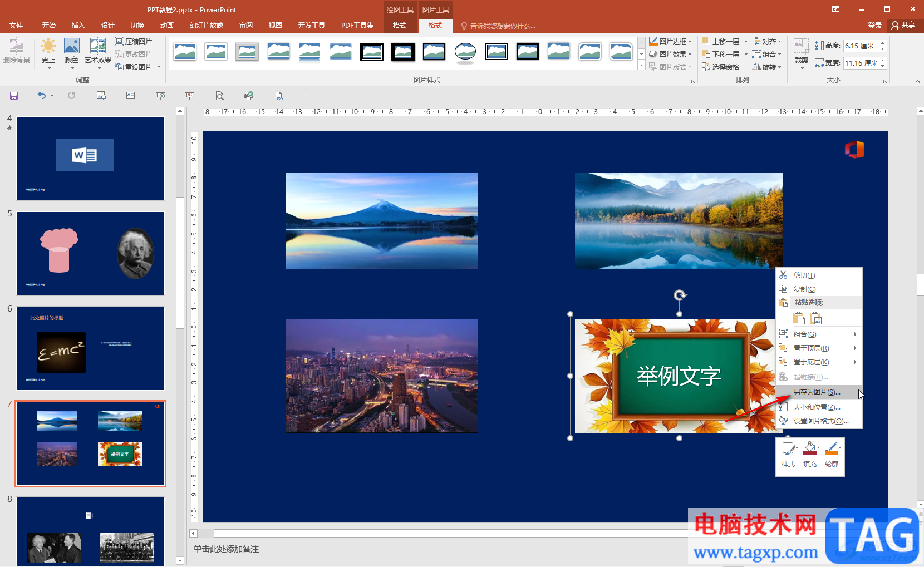Screen dimensions: 924x567
Task: Select slide 5 thumbnail with Einstein portrait
Action: [x=90, y=253]
